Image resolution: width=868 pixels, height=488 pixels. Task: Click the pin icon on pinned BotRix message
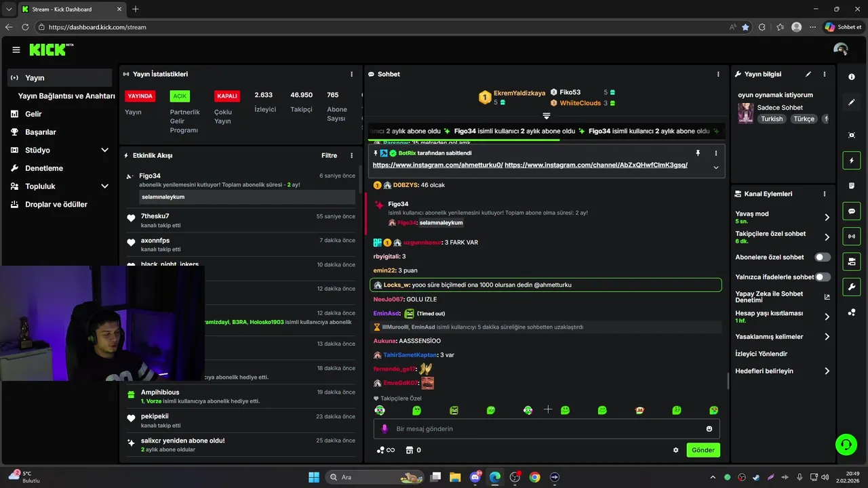pos(697,153)
